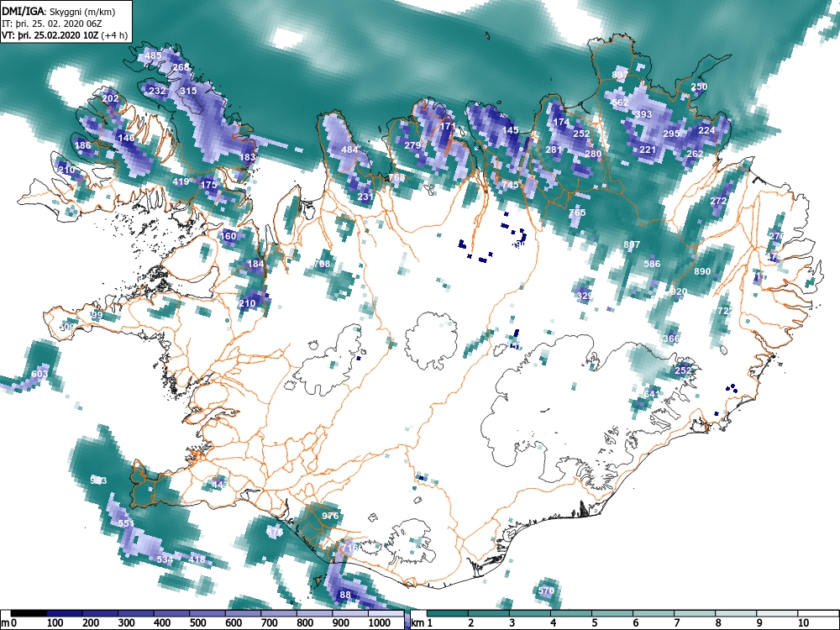
Task: Click visibility value 745
Action: point(510,185)
